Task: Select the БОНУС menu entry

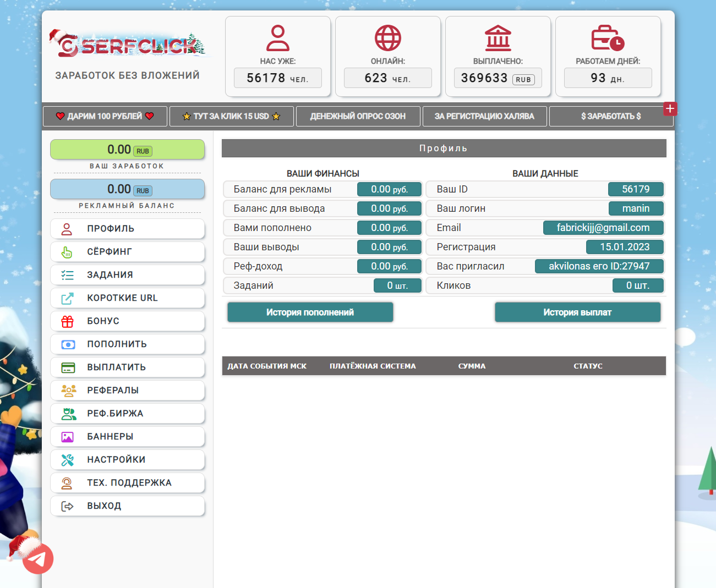Action: pyautogui.click(x=128, y=321)
